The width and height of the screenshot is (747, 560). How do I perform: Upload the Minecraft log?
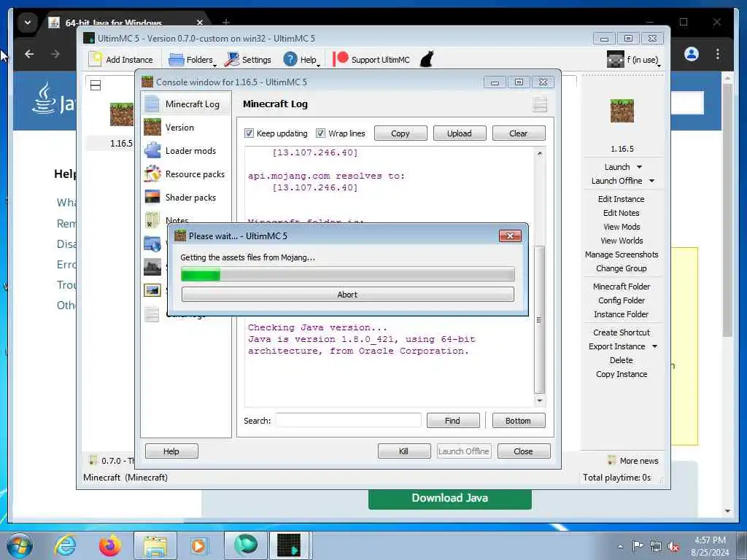[460, 133]
